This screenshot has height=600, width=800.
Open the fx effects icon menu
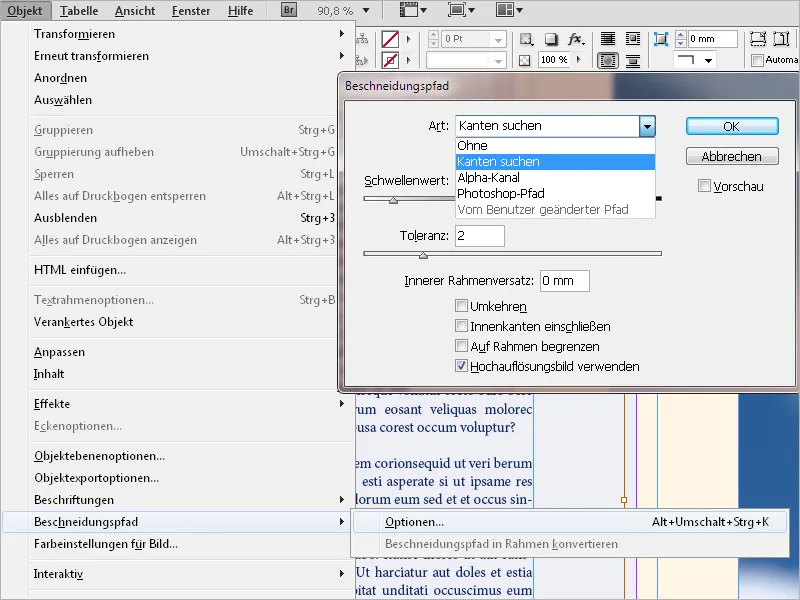coord(577,39)
